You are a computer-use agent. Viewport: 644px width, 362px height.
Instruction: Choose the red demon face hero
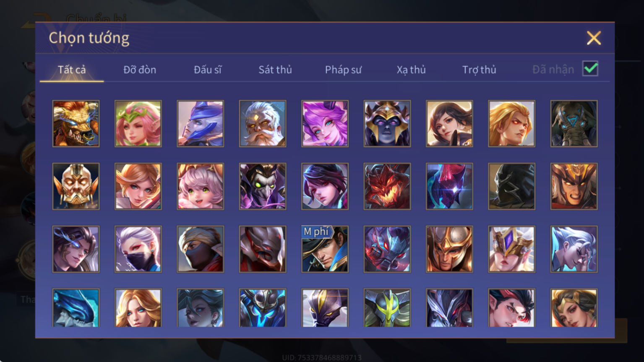tap(387, 186)
